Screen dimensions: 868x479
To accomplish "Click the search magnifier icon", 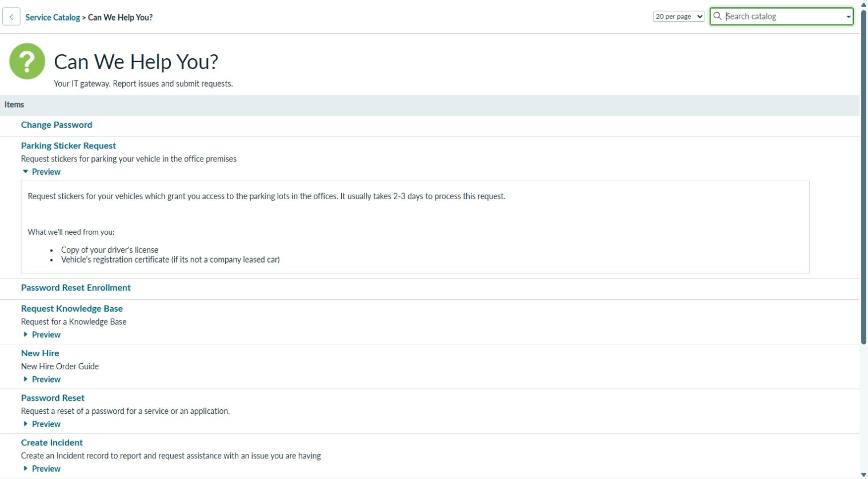I will pyautogui.click(x=717, y=16).
